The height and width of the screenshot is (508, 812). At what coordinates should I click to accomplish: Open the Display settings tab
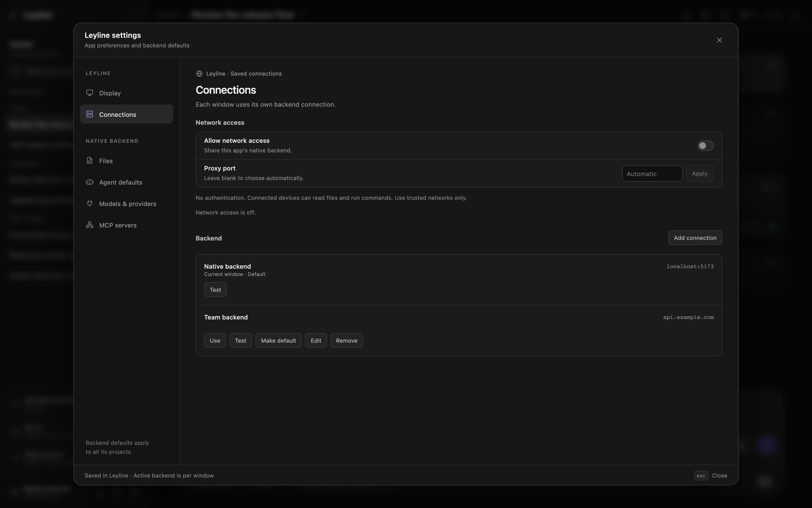tap(127, 93)
